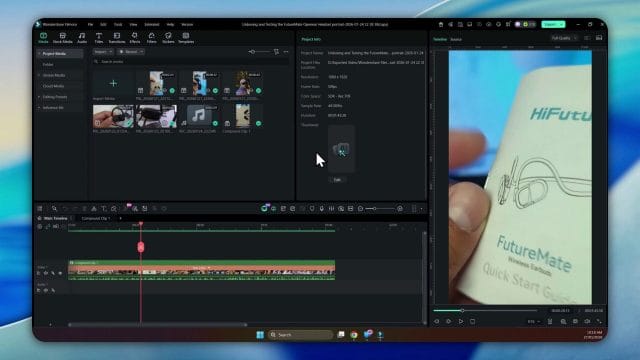Open the Templates library tab
The height and width of the screenshot is (360, 640).
pyautogui.click(x=186, y=38)
